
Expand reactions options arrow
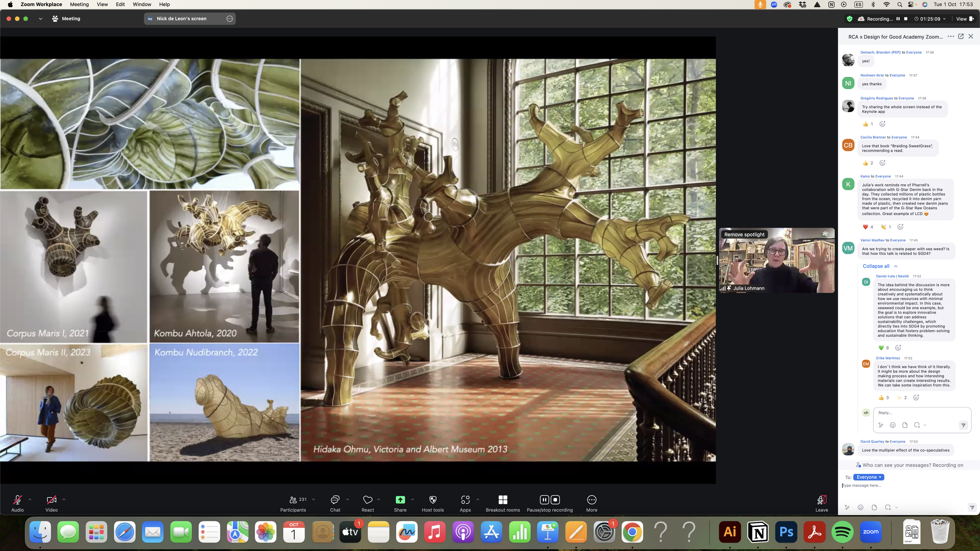pos(379,499)
